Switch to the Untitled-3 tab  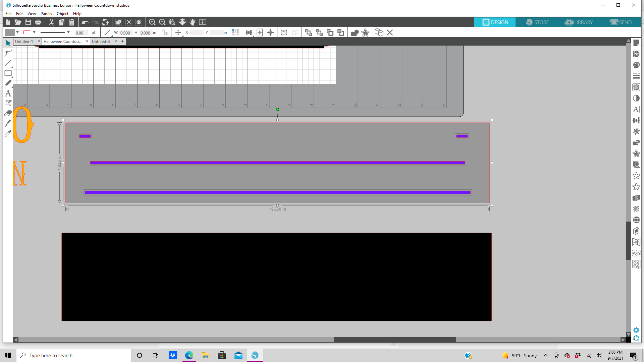(x=101, y=42)
